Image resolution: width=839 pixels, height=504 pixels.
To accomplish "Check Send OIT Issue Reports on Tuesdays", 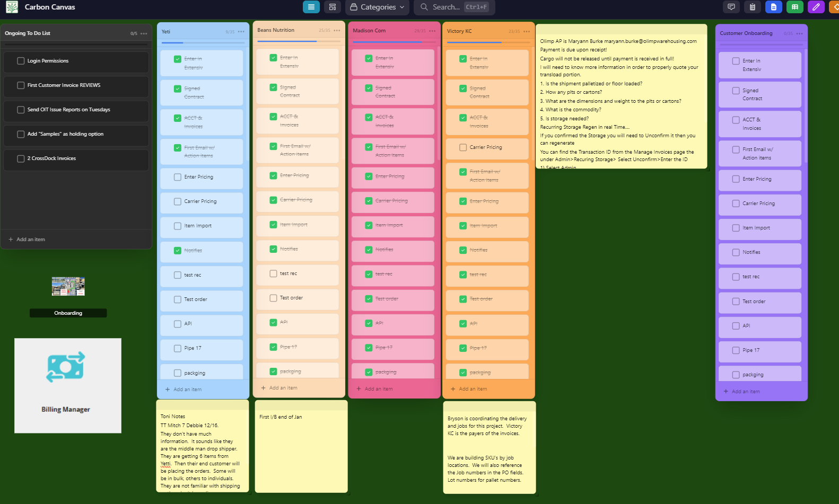I will (21, 110).
